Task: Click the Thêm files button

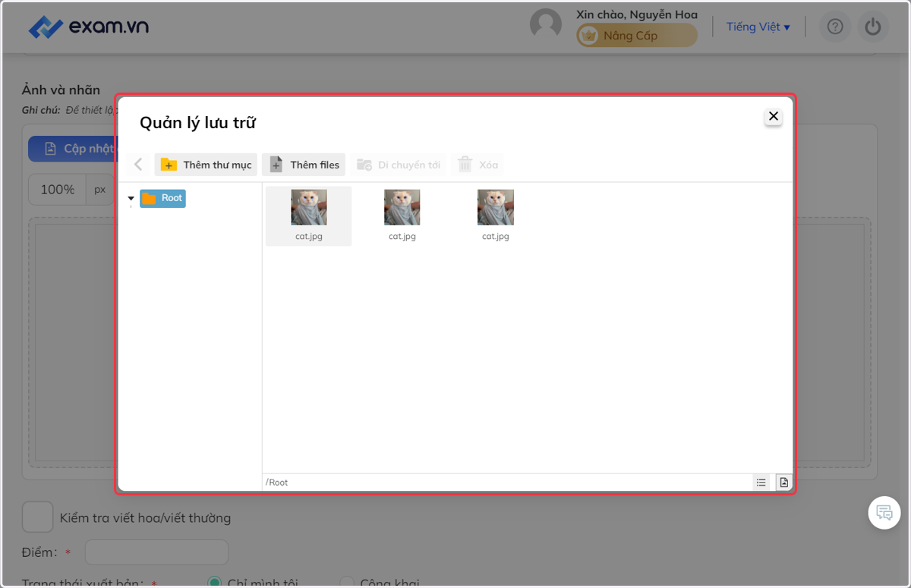Action: pos(304,165)
